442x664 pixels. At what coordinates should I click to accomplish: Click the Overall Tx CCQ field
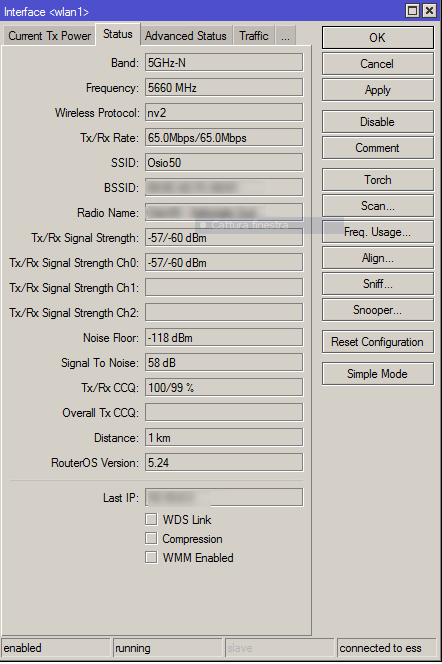pyautogui.click(x=224, y=412)
